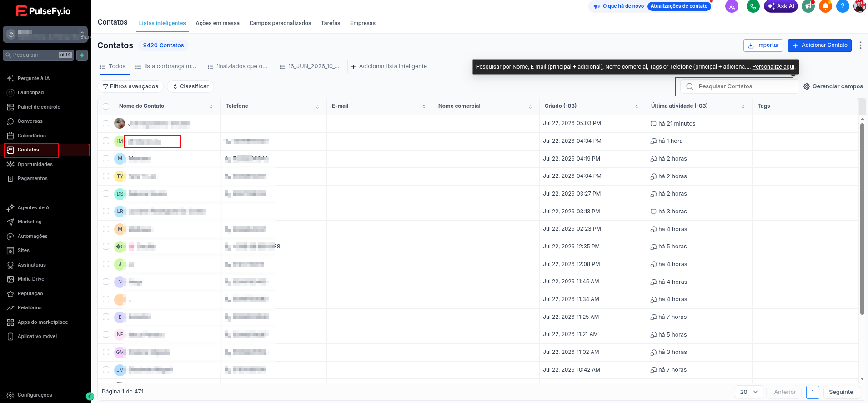Viewport: 868px width, 403px height.
Task: Sort by Nome do Contato column arrows
Action: tap(211, 106)
